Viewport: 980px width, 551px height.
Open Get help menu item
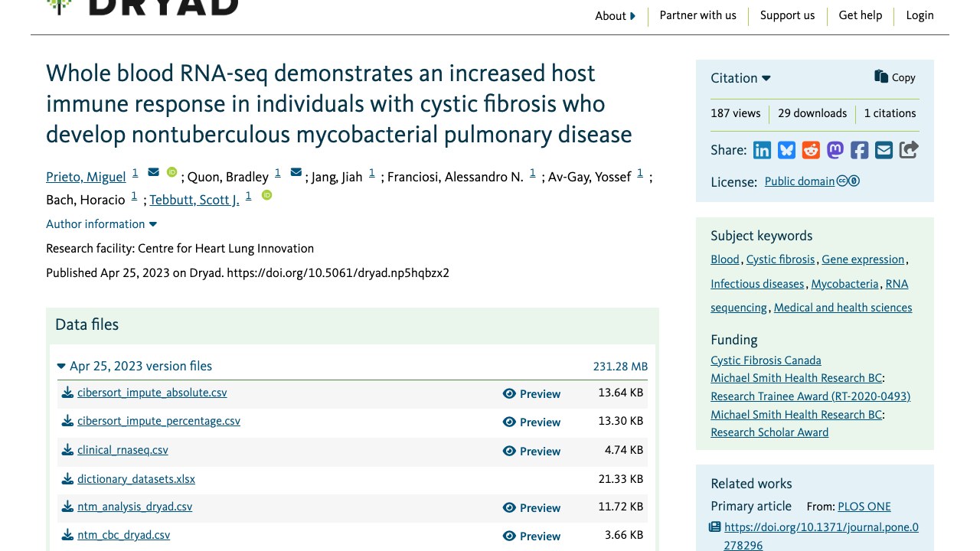[x=861, y=15]
